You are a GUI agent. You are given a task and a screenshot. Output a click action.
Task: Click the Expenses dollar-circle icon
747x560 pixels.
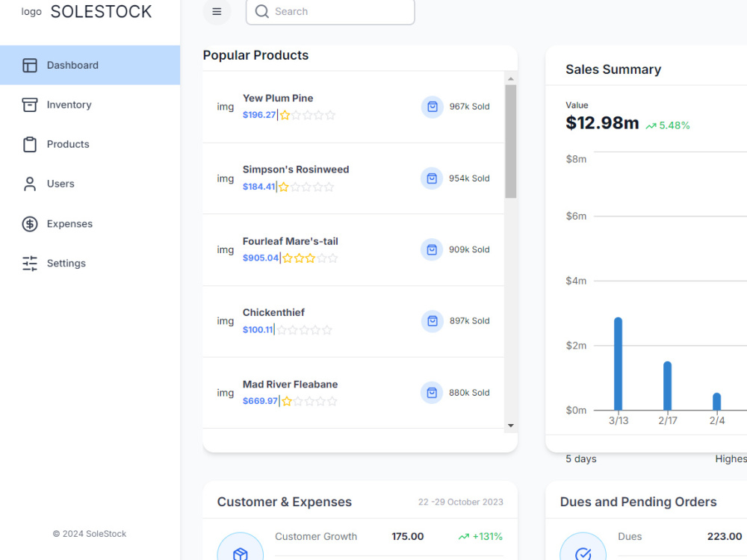point(30,224)
